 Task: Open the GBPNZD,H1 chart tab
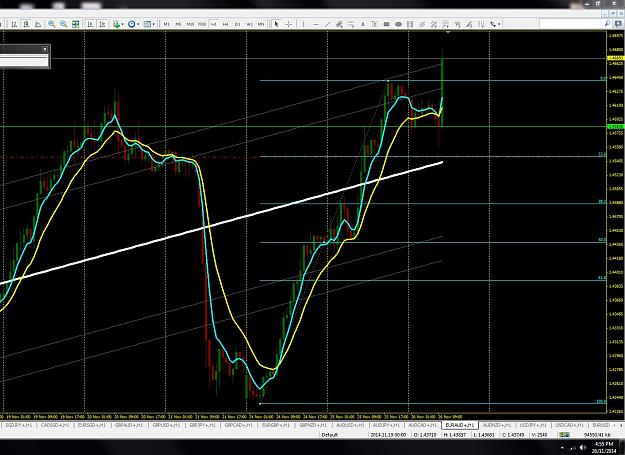313,426
